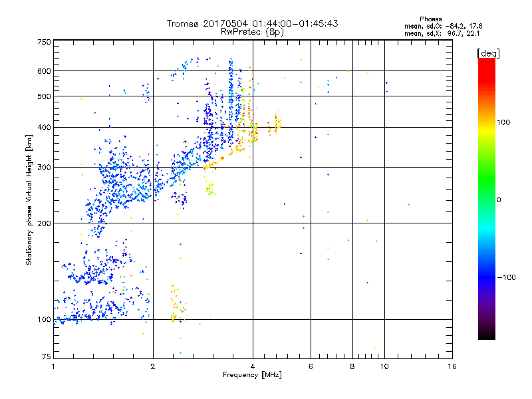This screenshot has width=532, height=399.
Task: Click the plot title 'Tromsø 20170504 01:44:00-01:45:43'
Action: coord(253,23)
